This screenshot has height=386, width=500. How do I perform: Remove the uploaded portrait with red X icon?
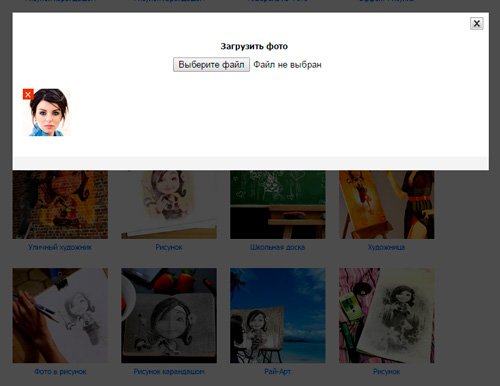click(x=28, y=94)
